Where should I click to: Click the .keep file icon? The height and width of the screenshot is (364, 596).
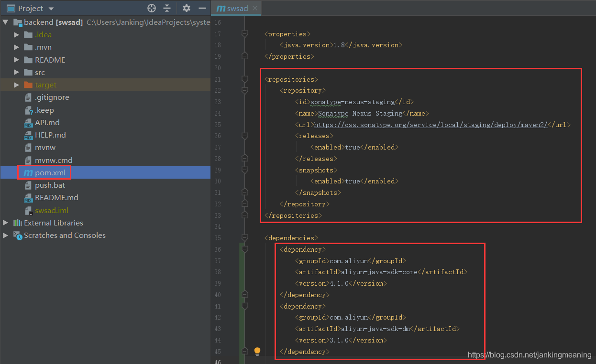[x=28, y=110]
